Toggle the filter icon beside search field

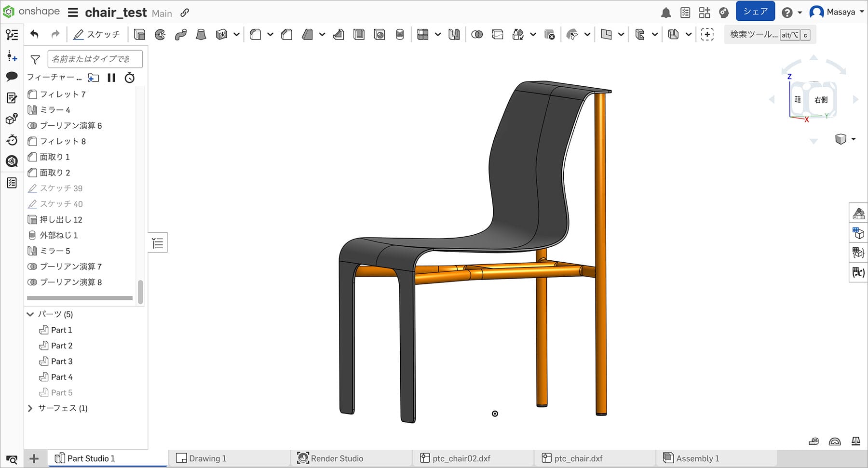tap(35, 59)
